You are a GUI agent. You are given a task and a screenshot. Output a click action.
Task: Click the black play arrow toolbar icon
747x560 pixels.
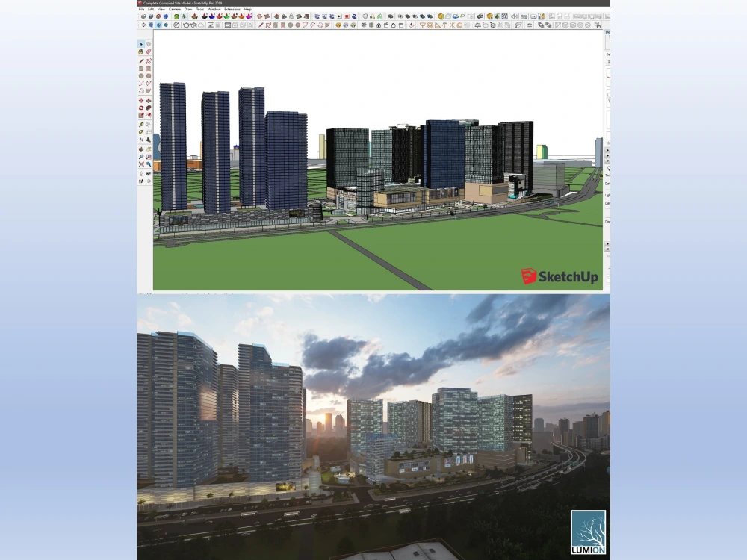(x=339, y=16)
